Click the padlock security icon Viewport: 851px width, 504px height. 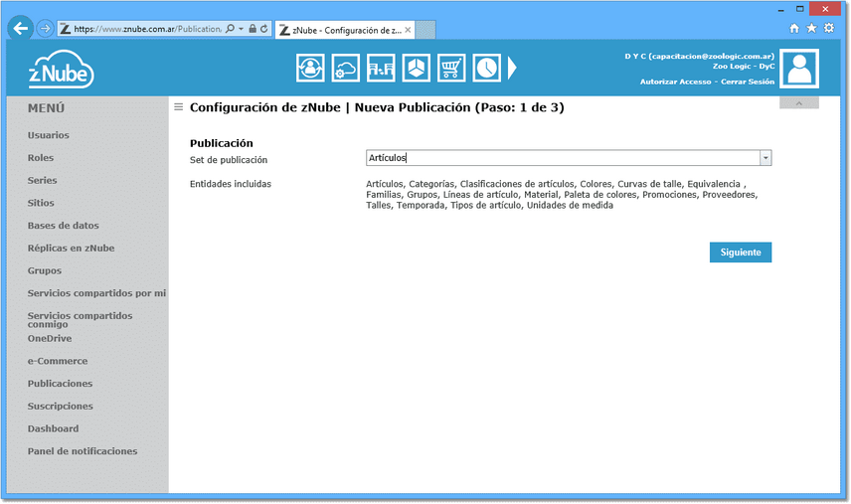pos(253,29)
